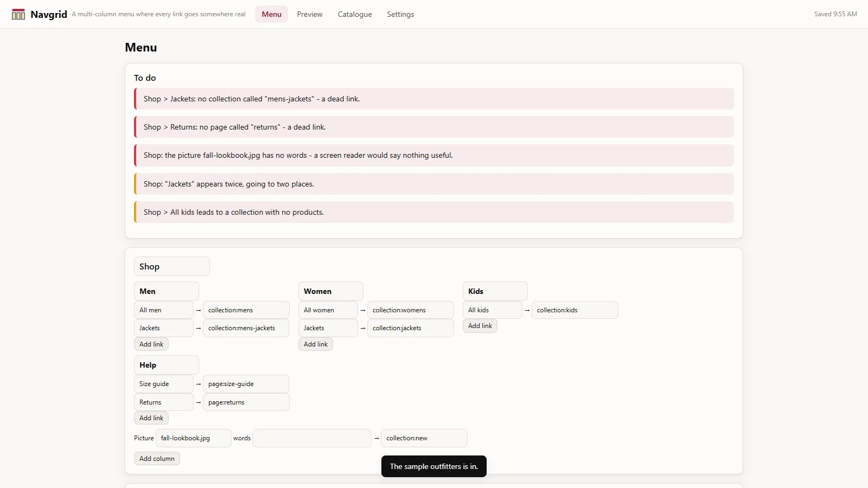This screenshot has width=868, height=488.
Task: Click the fall-lookbook.jpg no words warning
Action: 434,155
